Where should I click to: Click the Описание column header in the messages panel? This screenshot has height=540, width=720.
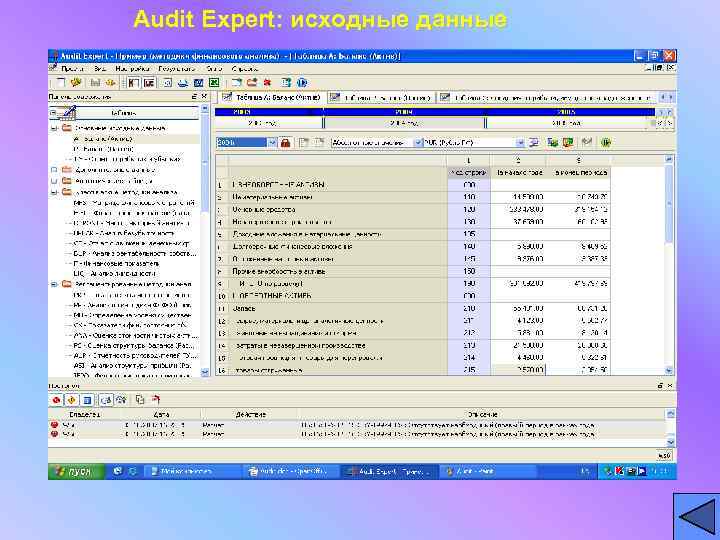click(482, 415)
